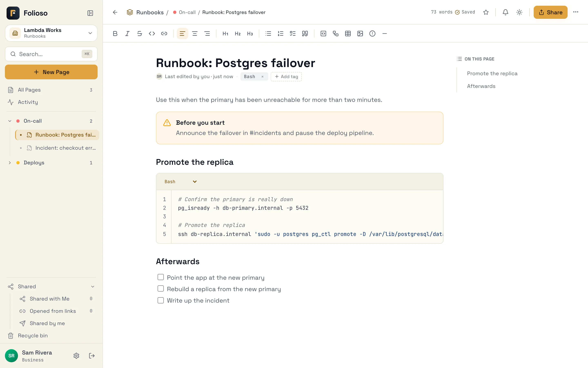
Task: Open account settings gear
Action: [x=76, y=356]
